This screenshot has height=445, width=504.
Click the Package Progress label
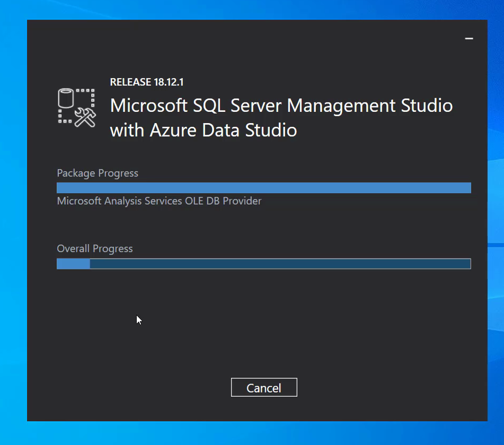pos(98,173)
